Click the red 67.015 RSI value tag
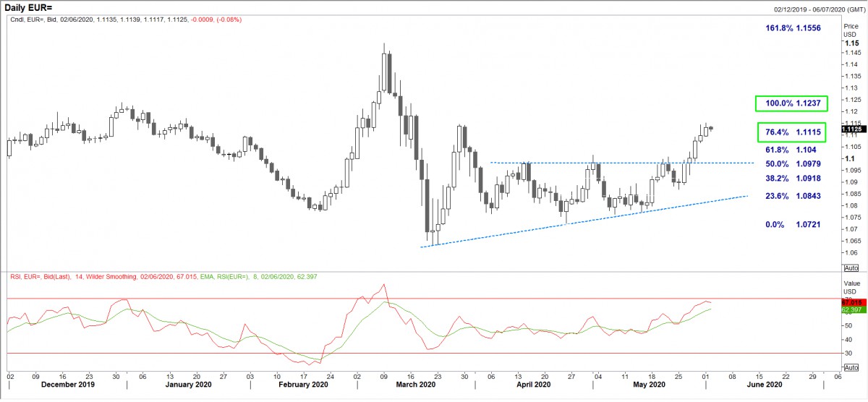 [851, 302]
